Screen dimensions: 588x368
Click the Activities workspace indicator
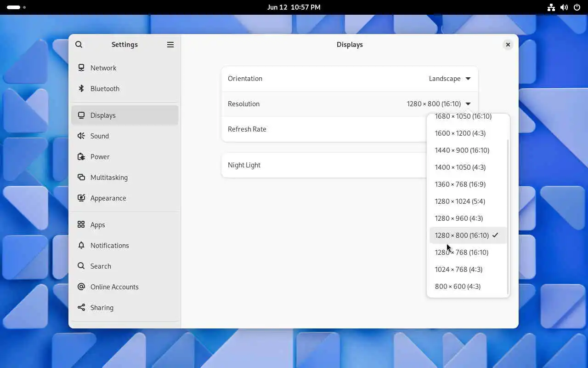pyautogui.click(x=16, y=7)
